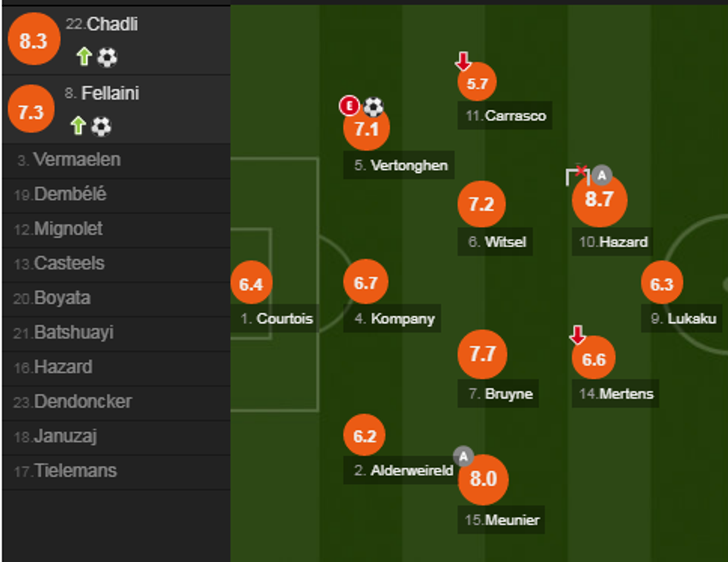Click the assist badge on Hazard
This screenshot has height=562, width=728.
pyautogui.click(x=602, y=175)
